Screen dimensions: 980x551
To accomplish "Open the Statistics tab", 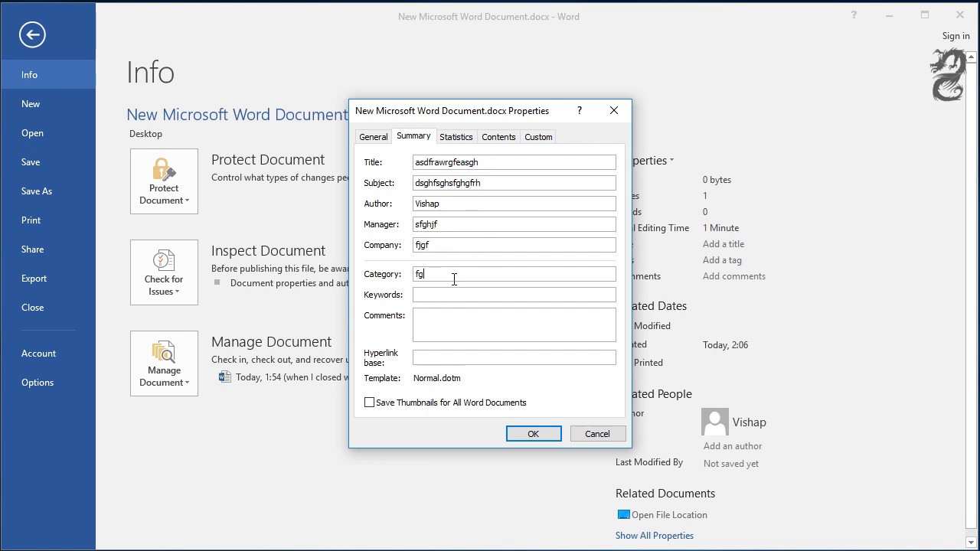I will point(456,137).
